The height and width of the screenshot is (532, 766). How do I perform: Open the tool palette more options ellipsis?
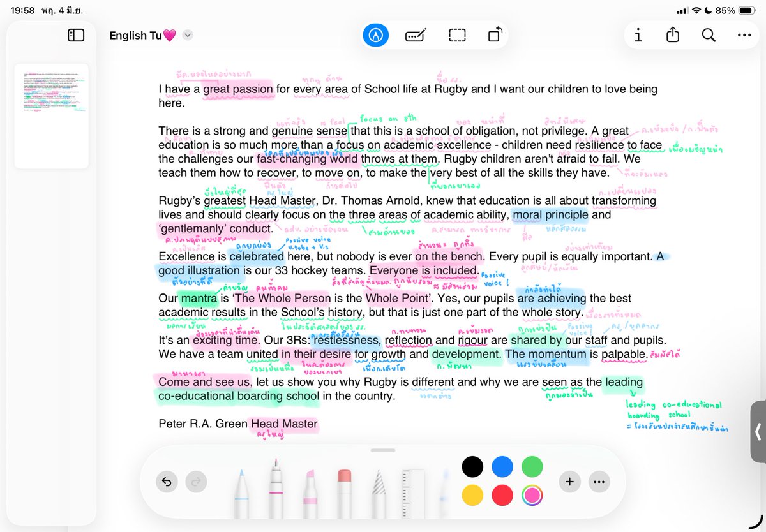click(x=599, y=482)
